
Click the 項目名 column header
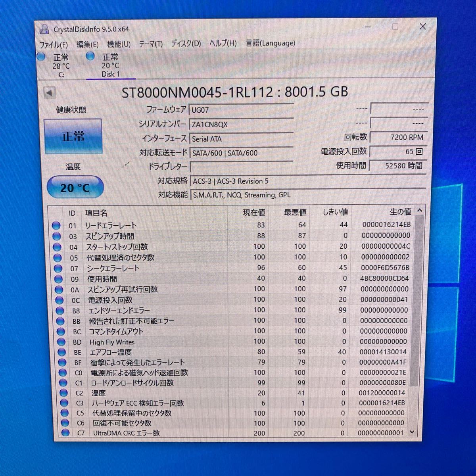96,213
